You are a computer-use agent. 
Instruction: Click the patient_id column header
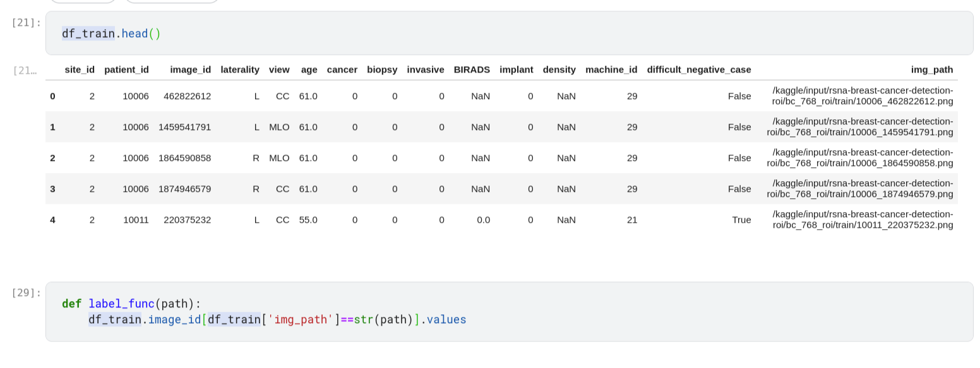point(126,69)
